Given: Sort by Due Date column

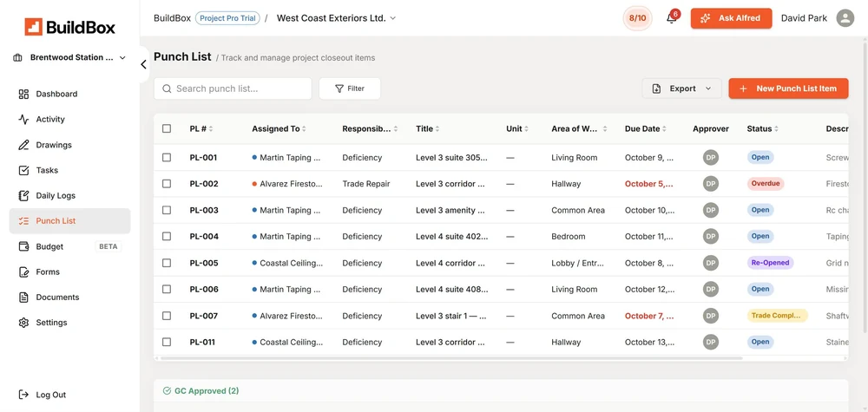Looking at the screenshot, I should point(646,129).
